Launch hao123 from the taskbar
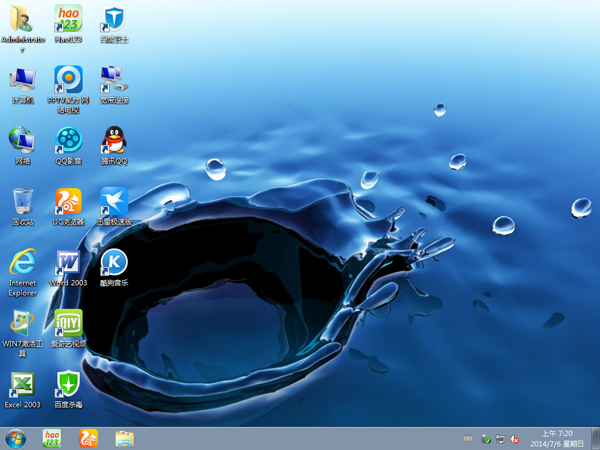600x450 pixels. pyautogui.click(x=52, y=439)
